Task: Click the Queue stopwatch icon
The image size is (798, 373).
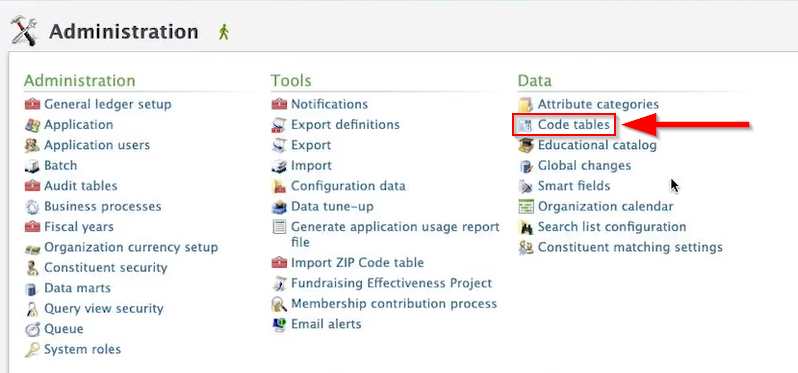Action: pos(32,329)
